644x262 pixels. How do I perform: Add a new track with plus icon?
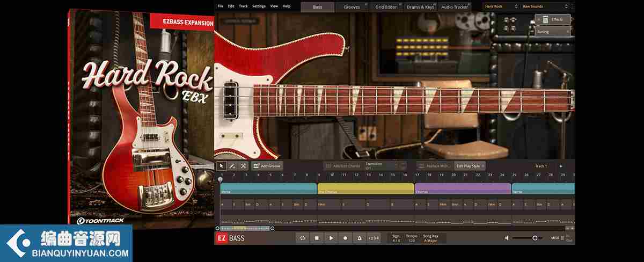(x=561, y=166)
